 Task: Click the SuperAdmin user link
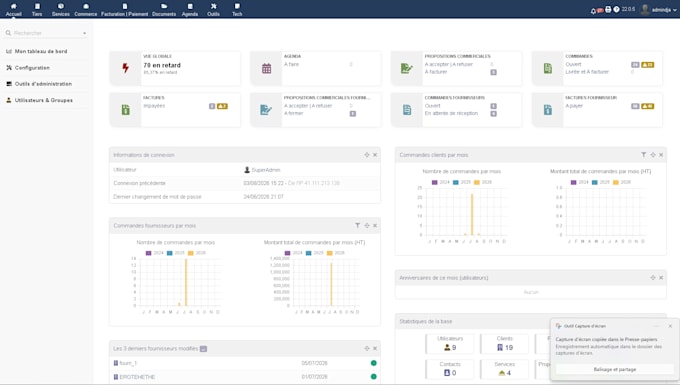point(262,170)
